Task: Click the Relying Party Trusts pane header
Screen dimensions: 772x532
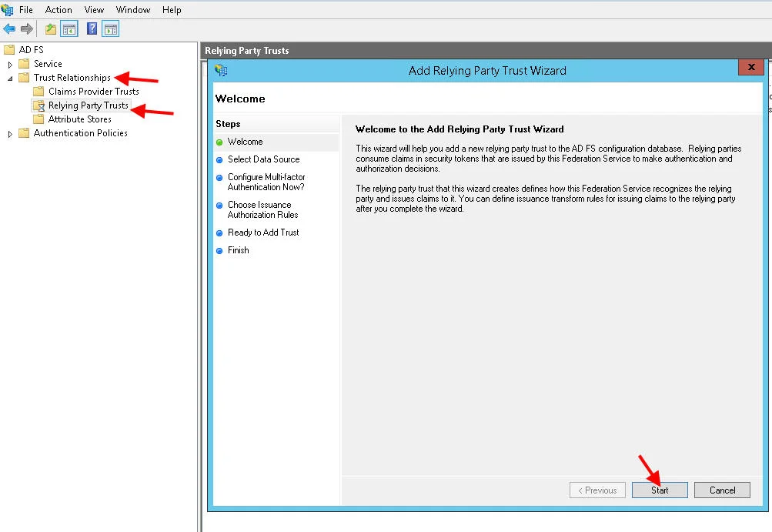Action: (x=246, y=51)
